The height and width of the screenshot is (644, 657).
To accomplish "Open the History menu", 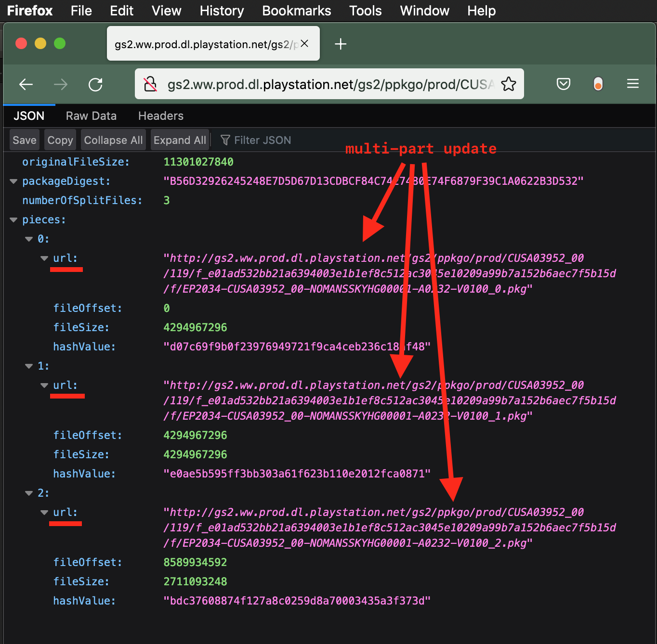I will [x=222, y=11].
